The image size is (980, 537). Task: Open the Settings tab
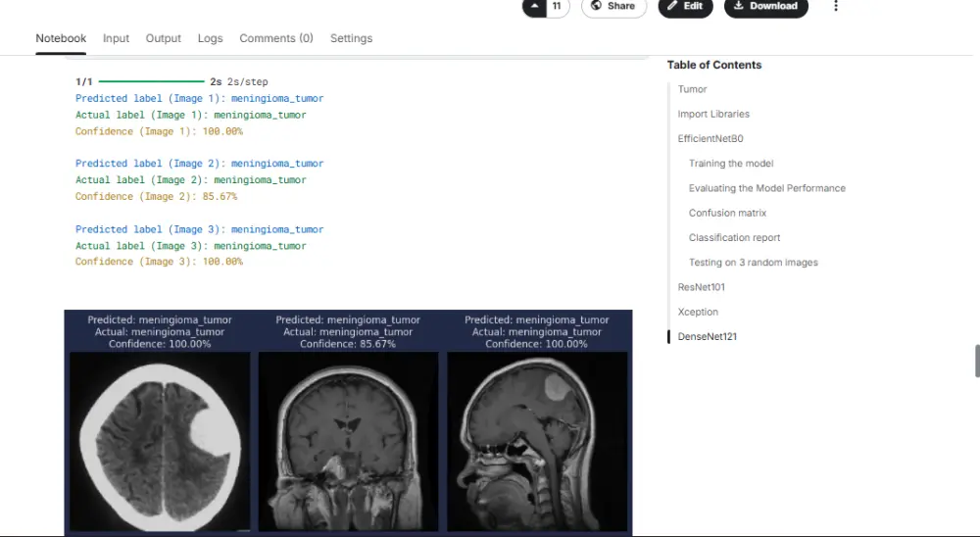351,38
